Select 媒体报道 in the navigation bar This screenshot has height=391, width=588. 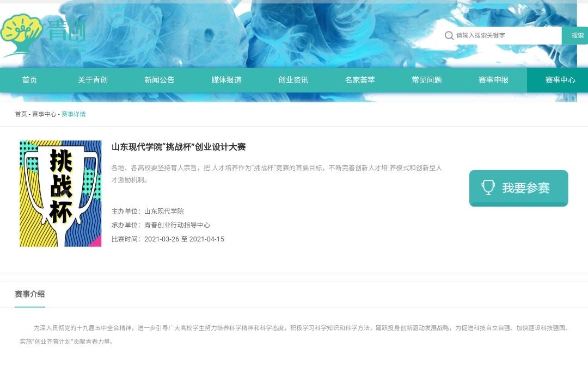pyautogui.click(x=226, y=80)
